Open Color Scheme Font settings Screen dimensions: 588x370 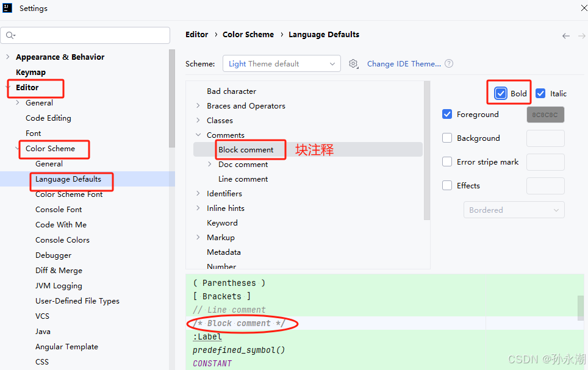click(69, 194)
